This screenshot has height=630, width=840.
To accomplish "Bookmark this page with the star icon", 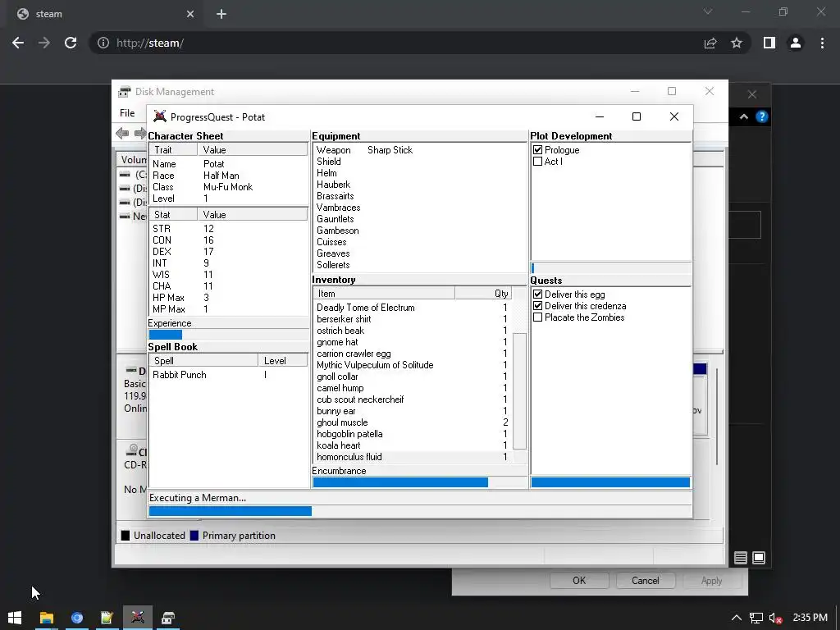I will coord(737,43).
